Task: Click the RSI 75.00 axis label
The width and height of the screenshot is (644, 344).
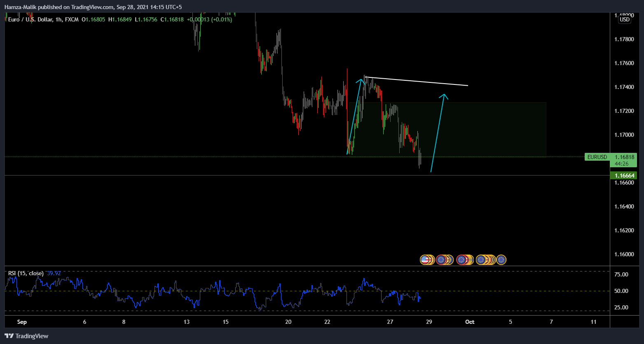Action: (621, 274)
